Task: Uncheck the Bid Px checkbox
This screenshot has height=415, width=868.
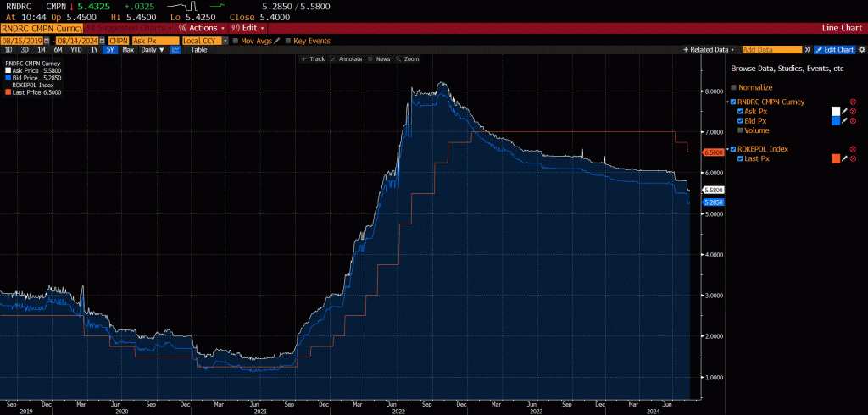Action: [741, 121]
